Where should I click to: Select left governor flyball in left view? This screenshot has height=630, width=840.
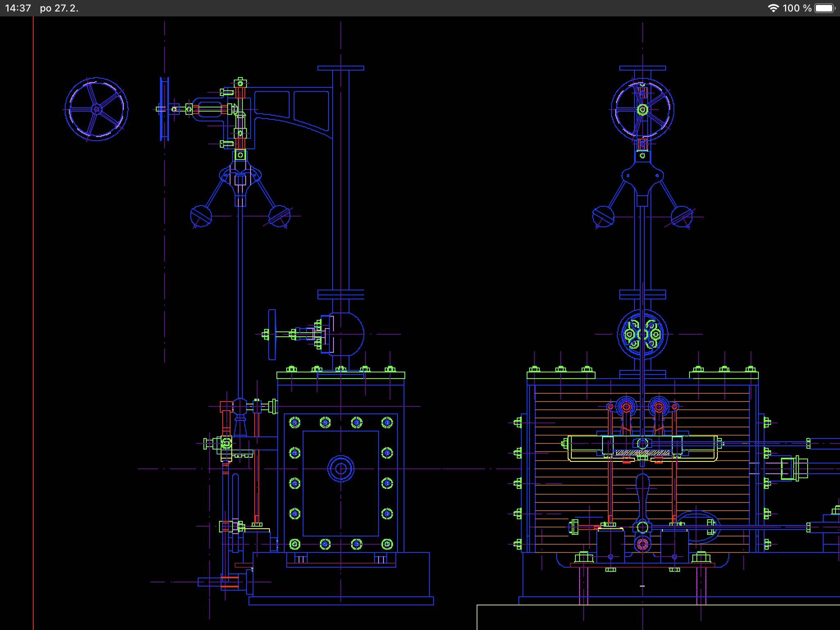click(201, 216)
